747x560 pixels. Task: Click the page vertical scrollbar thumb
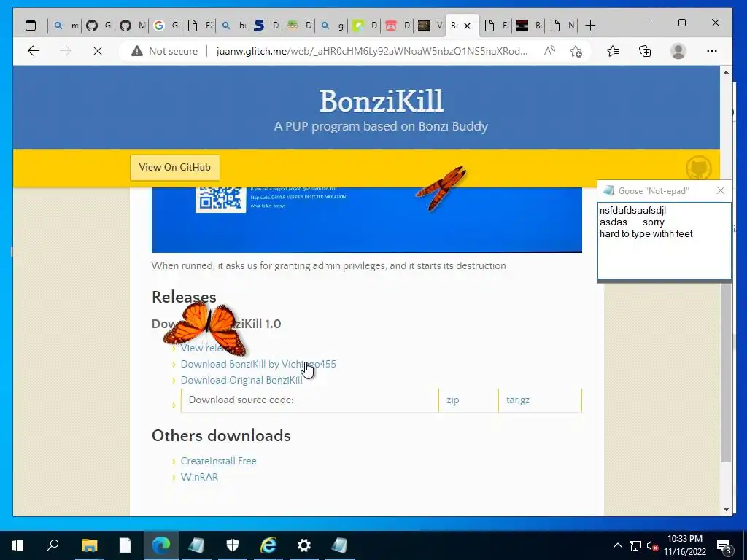click(x=726, y=371)
